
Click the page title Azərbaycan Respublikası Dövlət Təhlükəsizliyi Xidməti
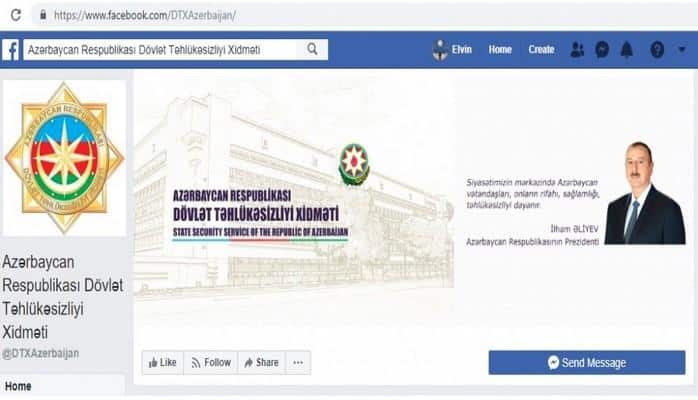(x=63, y=297)
